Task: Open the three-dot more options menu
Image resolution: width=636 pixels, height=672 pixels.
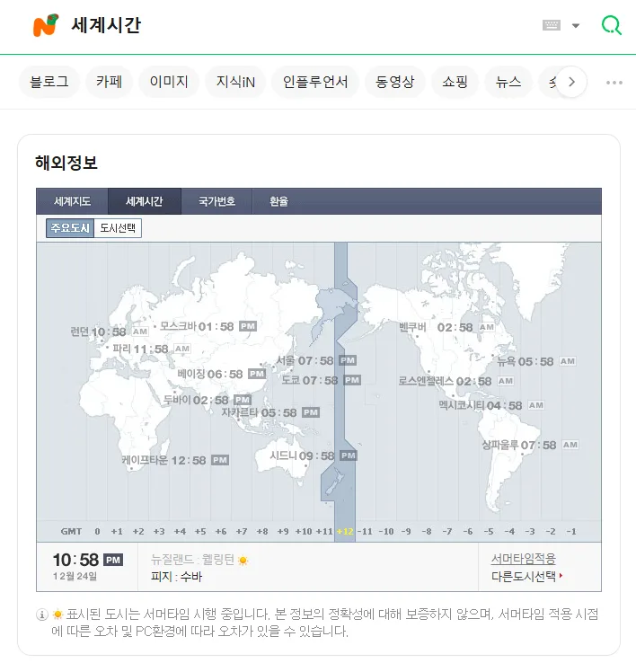Action: point(614,83)
